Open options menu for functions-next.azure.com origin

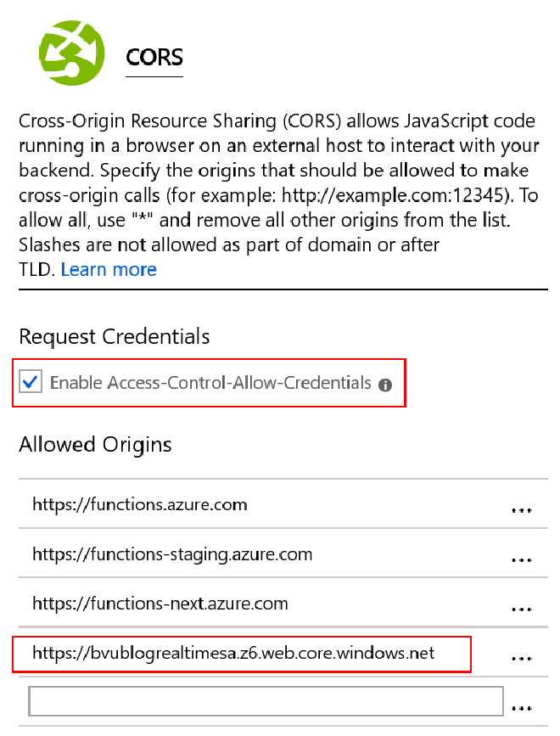[521, 609]
